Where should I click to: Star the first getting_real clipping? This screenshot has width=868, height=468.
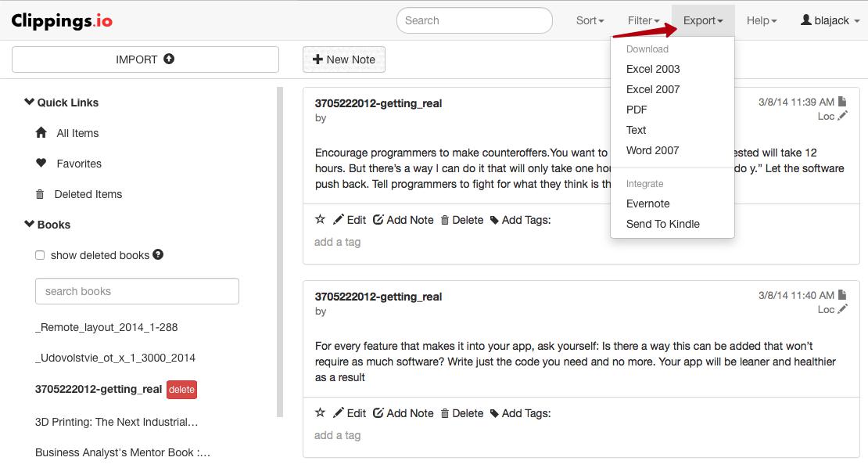click(320, 220)
